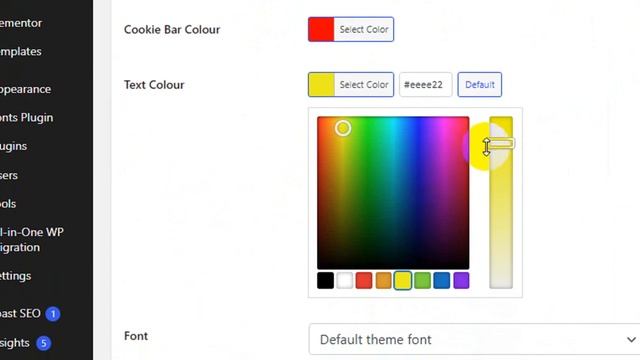Expand the Default theme font dropdown
This screenshot has height=360, width=640.
[474, 339]
